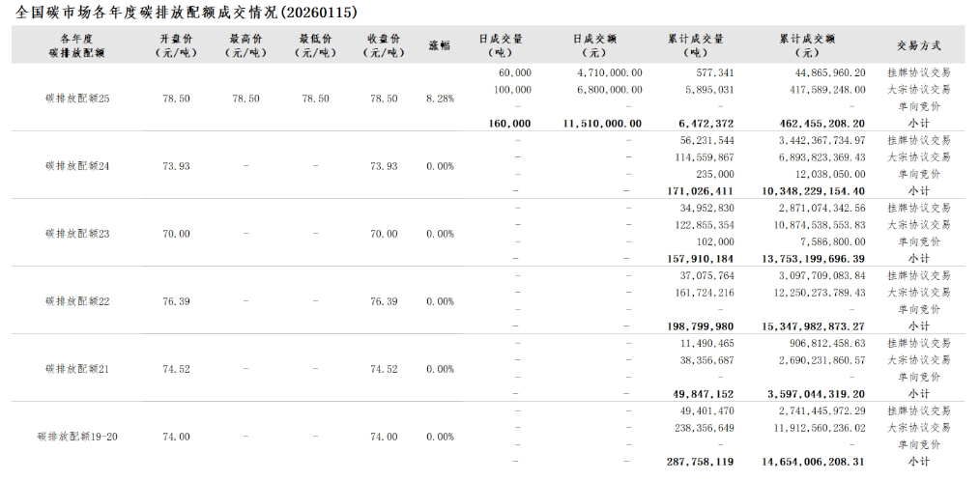Click the 8.28% change value

click(440, 99)
